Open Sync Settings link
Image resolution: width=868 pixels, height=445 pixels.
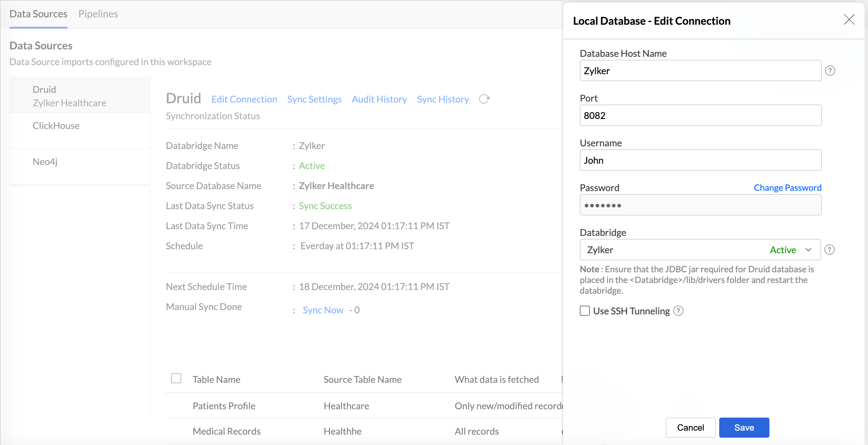click(314, 99)
